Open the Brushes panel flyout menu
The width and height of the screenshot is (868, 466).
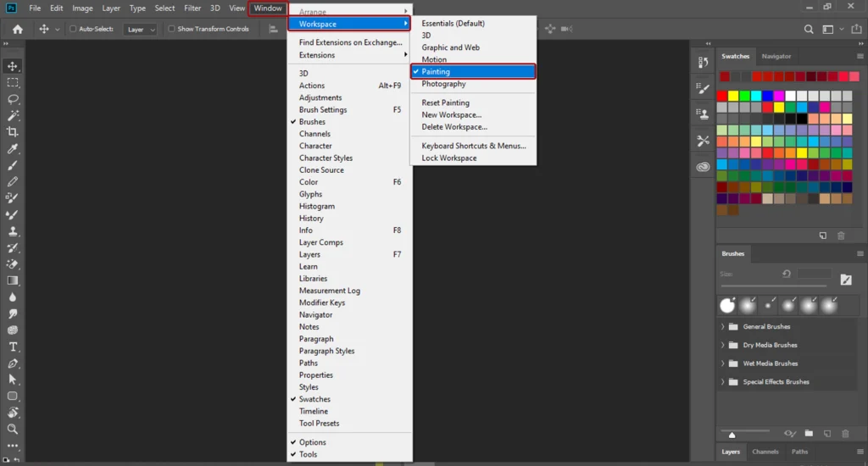pyautogui.click(x=860, y=253)
